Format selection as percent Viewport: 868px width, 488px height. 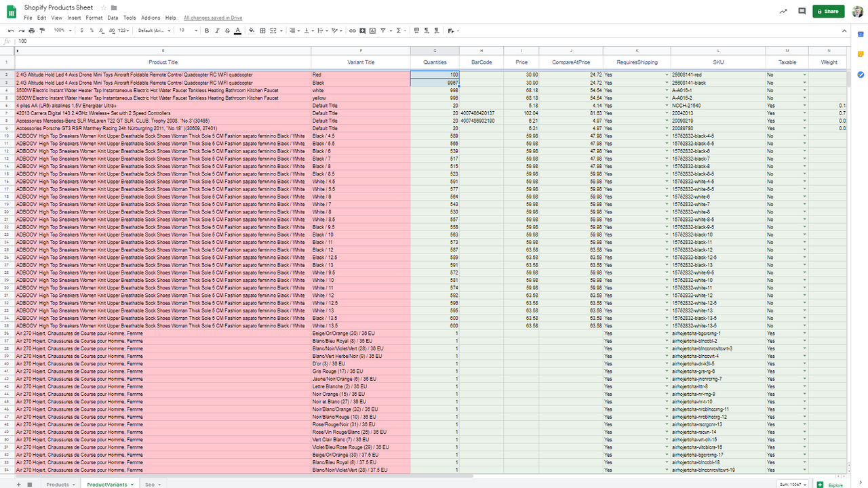(x=92, y=30)
